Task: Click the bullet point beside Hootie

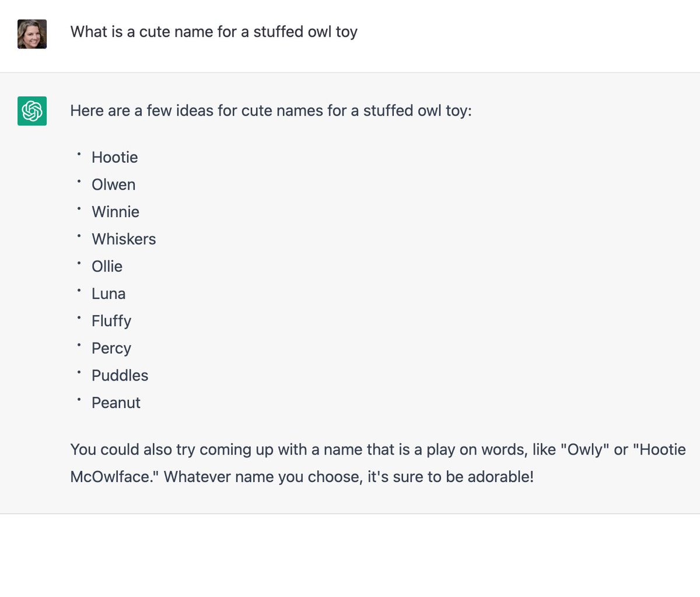Action: coord(79,155)
